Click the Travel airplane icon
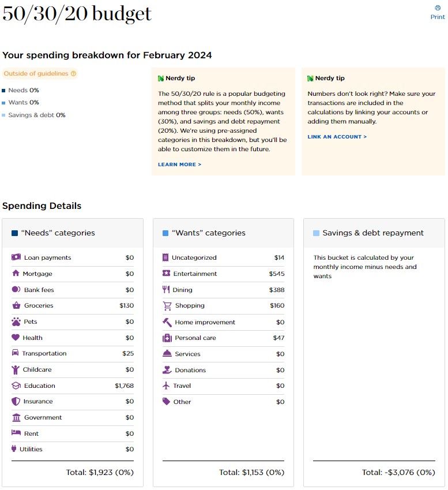The width and height of the screenshot is (448, 490). coord(166,386)
